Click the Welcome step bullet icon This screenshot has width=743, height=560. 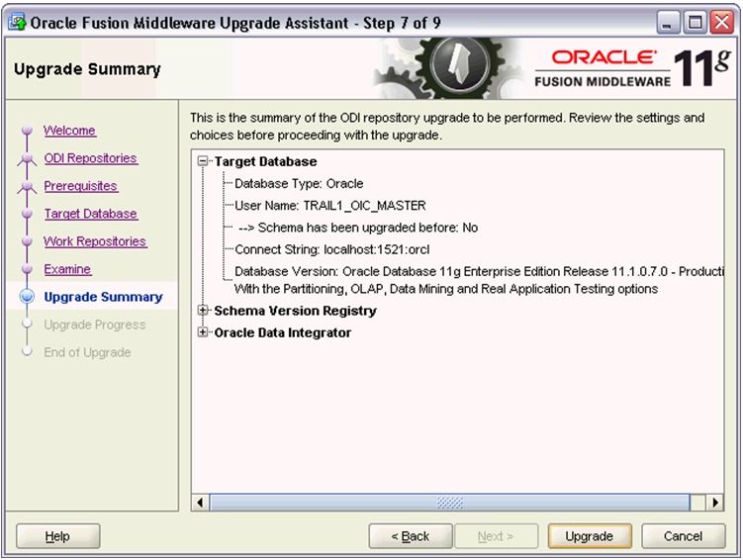tap(27, 130)
